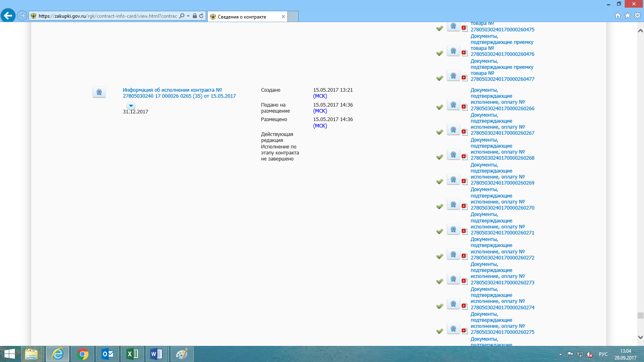Click signature icon for document 27805030240170000260266

[x=453, y=105]
